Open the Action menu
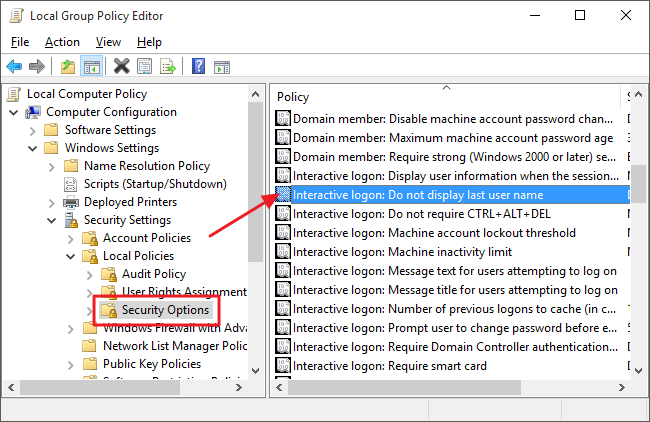The image size is (650, 422). coord(62,42)
